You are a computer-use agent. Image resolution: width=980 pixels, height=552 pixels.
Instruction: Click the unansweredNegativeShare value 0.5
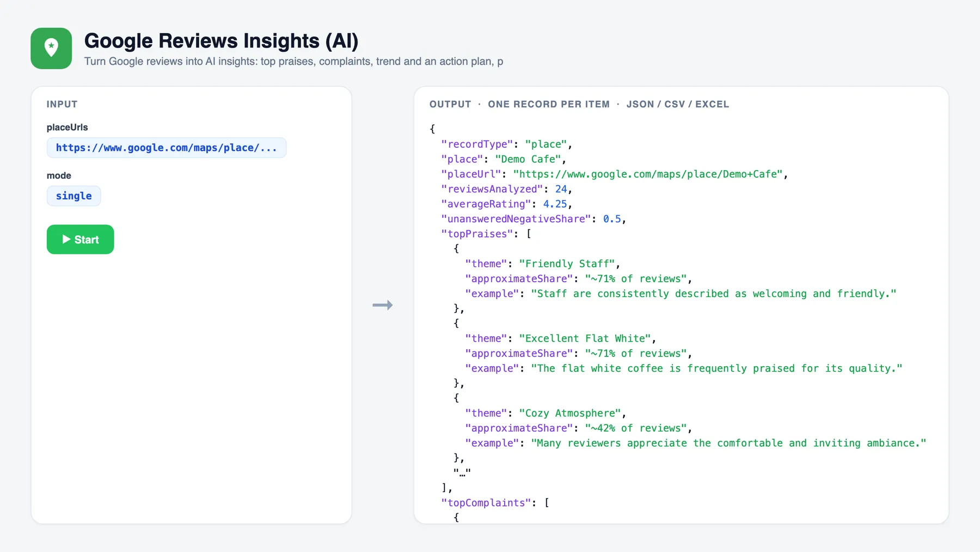click(612, 219)
